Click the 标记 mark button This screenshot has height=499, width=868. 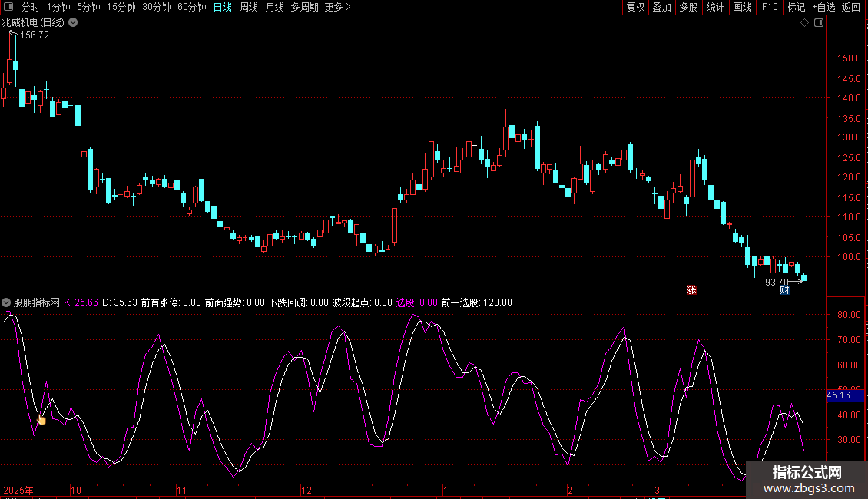pos(796,8)
